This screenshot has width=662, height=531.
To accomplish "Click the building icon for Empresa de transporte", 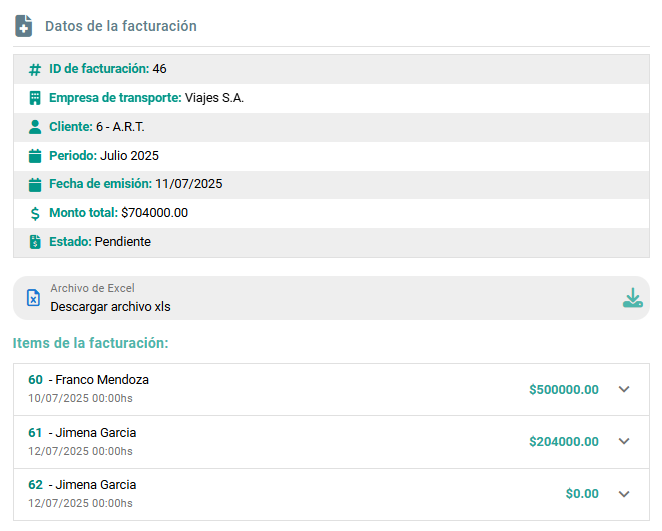I will pyautogui.click(x=35, y=98).
